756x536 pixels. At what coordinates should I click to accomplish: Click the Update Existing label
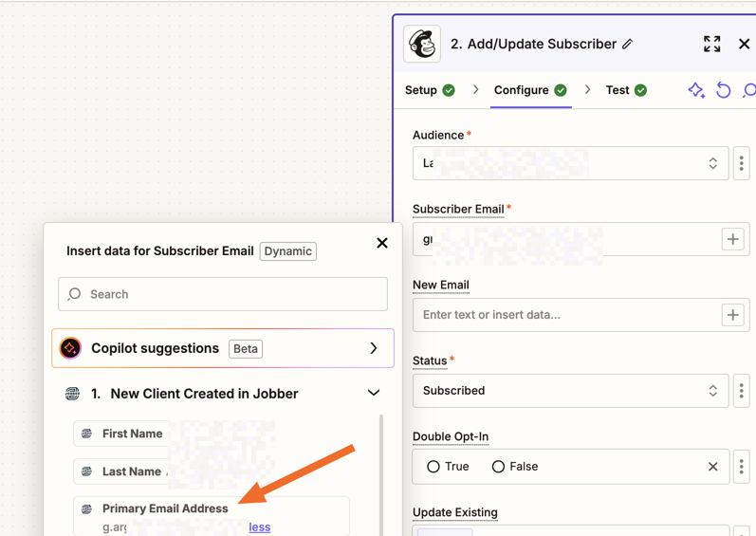[454, 512]
